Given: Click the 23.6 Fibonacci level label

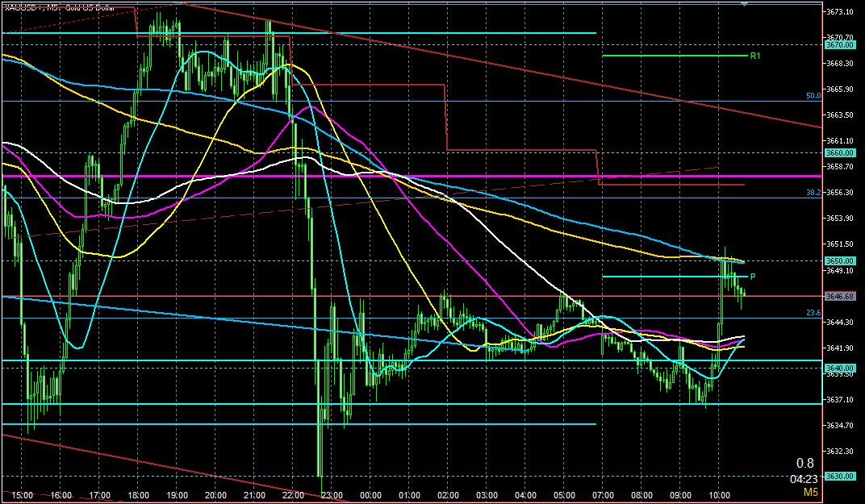Looking at the screenshot, I should point(813,313).
